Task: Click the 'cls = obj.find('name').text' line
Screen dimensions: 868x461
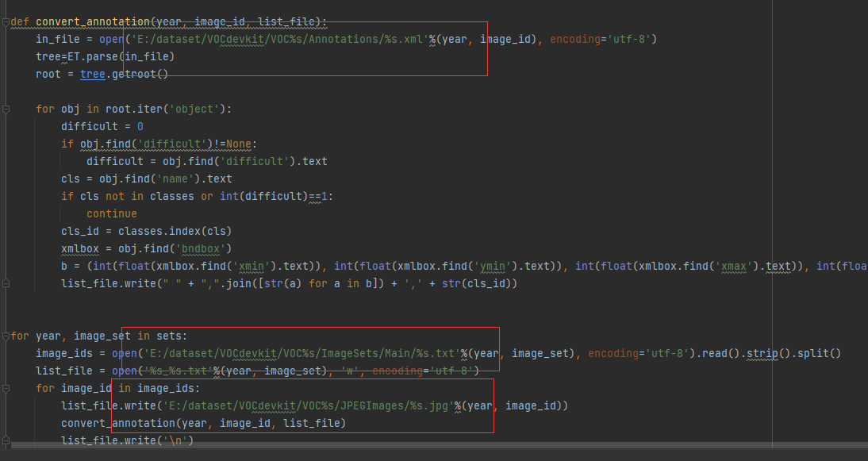Action: [147, 179]
